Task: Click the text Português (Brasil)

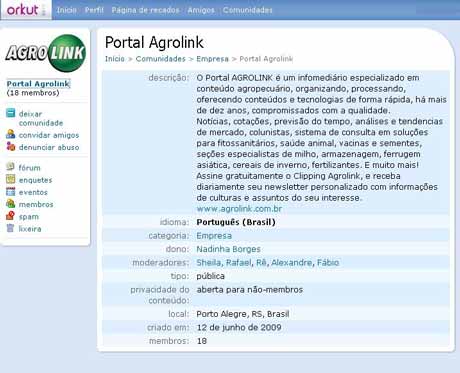Action: (x=236, y=222)
